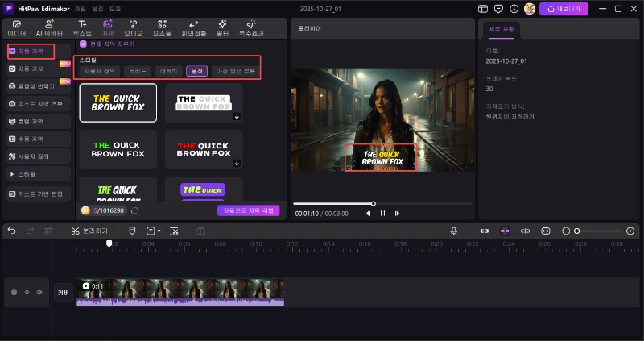Select the 트렌드 style category tab
Viewport: 644px width, 341px height.
(137, 71)
